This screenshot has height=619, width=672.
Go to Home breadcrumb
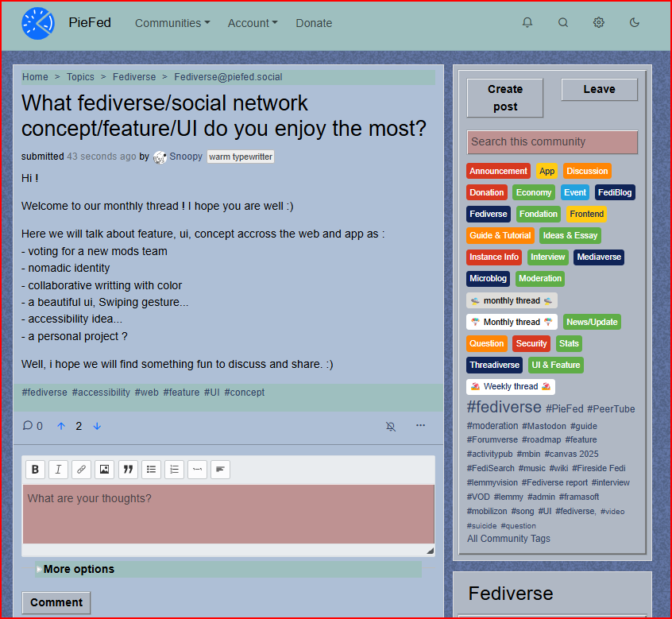pyautogui.click(x=35, y=77)
